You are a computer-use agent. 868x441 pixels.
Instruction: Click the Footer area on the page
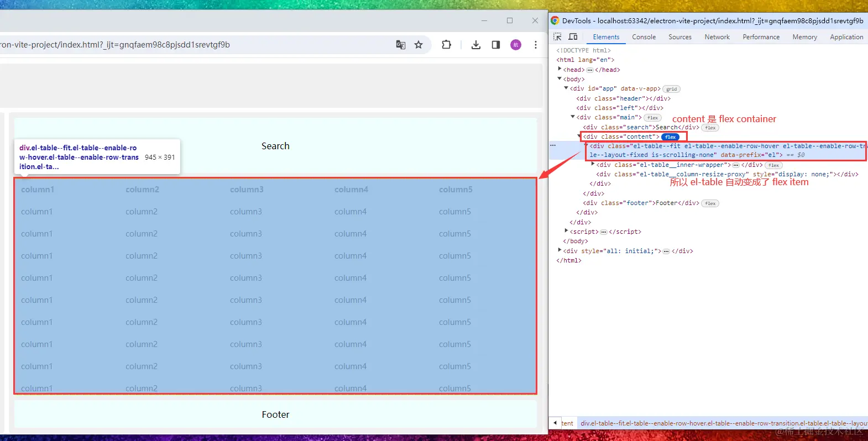tap(275, 414)
